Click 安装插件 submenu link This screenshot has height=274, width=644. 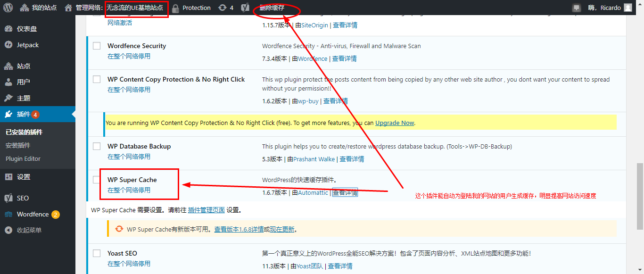point(18,145)
